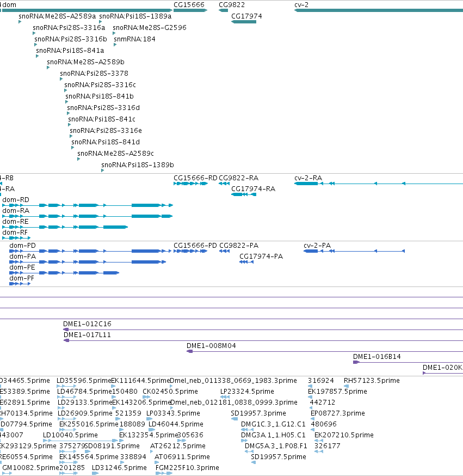Click snoRNA:Psi28S-3378 label
This screenshot has height=476, width=463.
coord(94,74)
